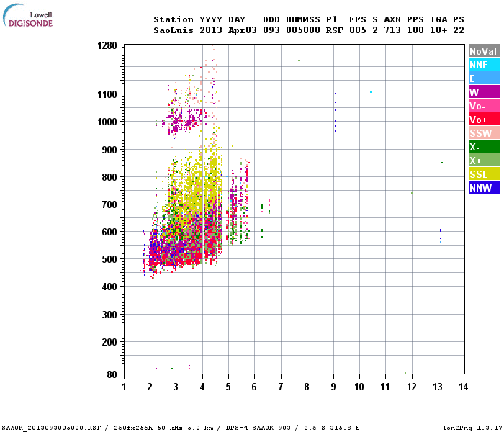
Task: Click the x-axis frequency label 9
Action: pos(333,387)
